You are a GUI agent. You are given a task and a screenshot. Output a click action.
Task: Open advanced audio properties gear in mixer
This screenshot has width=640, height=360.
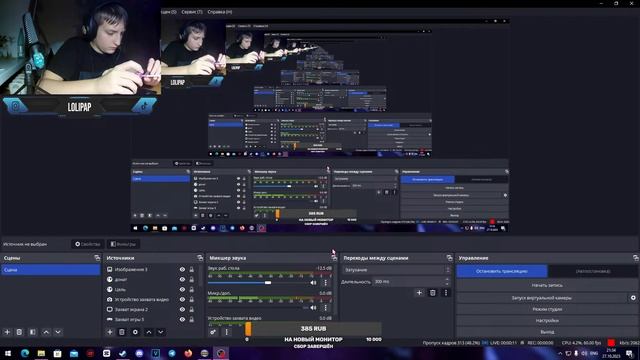[213, 332]
